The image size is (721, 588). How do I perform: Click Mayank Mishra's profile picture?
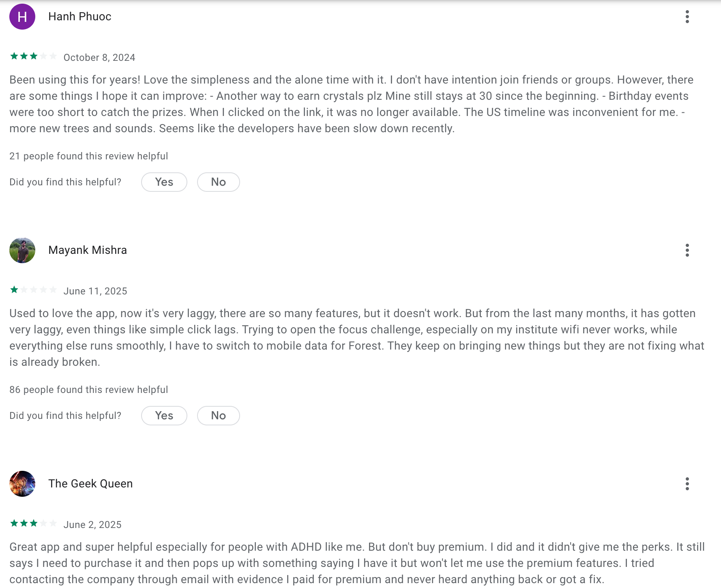pyautogui.click(x=22, y=250)
